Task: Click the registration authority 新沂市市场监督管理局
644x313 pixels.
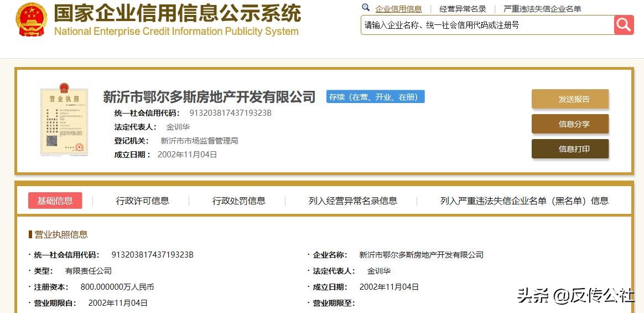Action: [x=199, y=141]
